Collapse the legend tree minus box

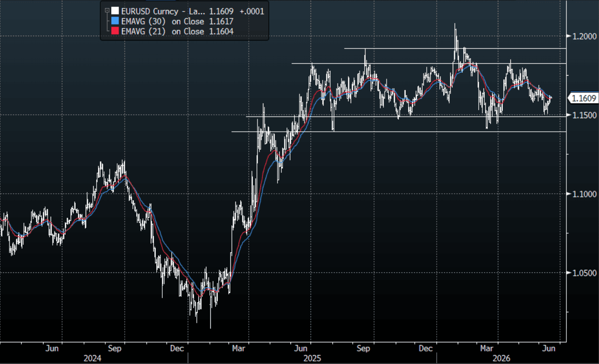pyautogui.click(x=107, y=11)
